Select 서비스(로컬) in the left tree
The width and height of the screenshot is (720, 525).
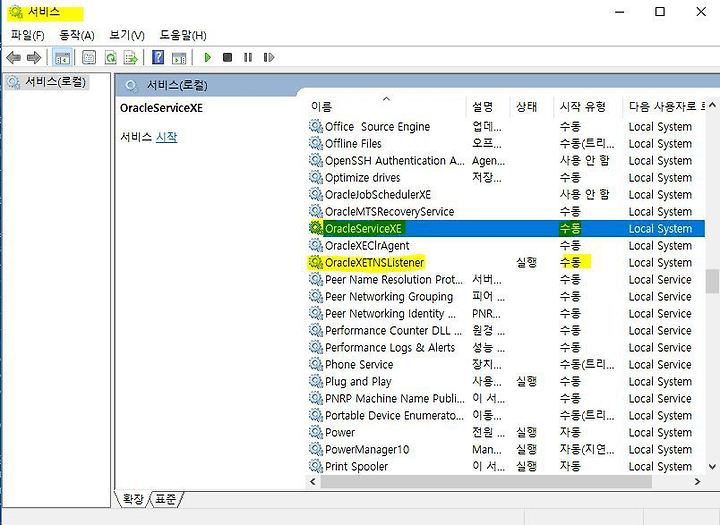(x=55, y=82)
